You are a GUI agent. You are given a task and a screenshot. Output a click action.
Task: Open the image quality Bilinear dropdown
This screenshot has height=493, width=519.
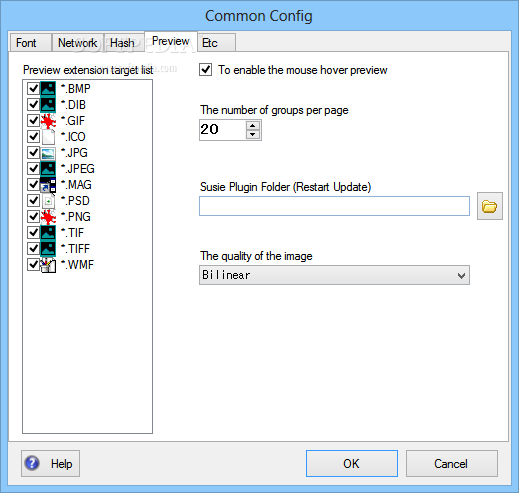pyautogui.click(x=334, y=275)
